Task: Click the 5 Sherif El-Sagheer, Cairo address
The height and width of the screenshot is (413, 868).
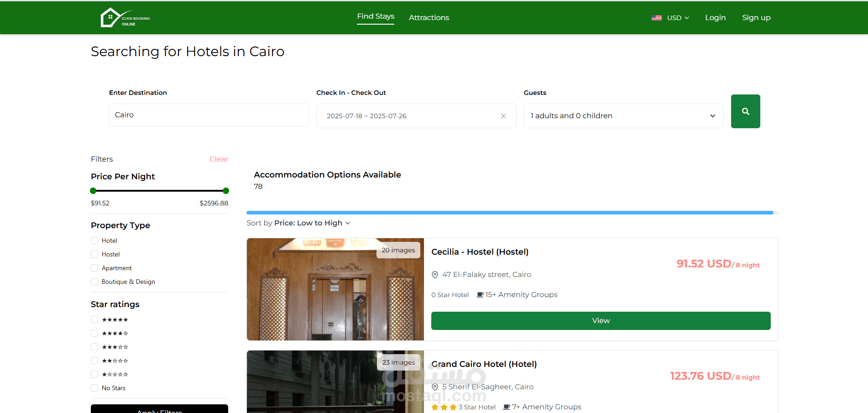Action: (488, 387)
